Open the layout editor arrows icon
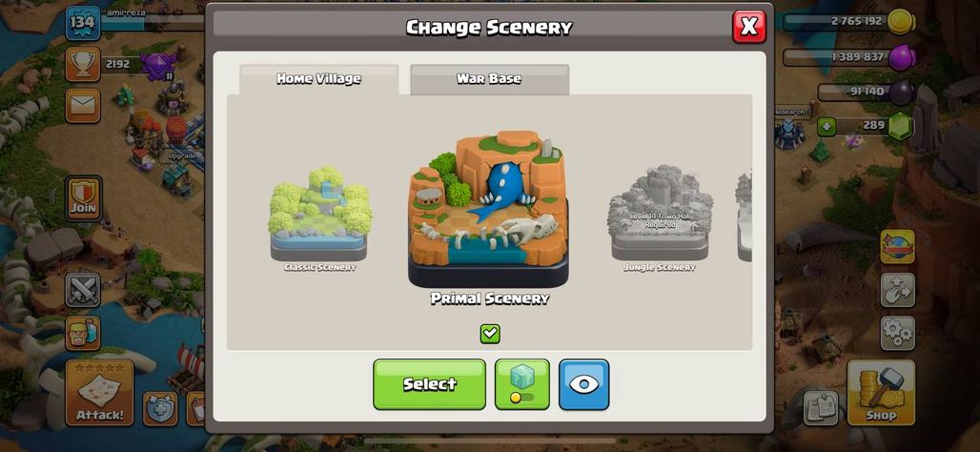 [x=897, y=290]
